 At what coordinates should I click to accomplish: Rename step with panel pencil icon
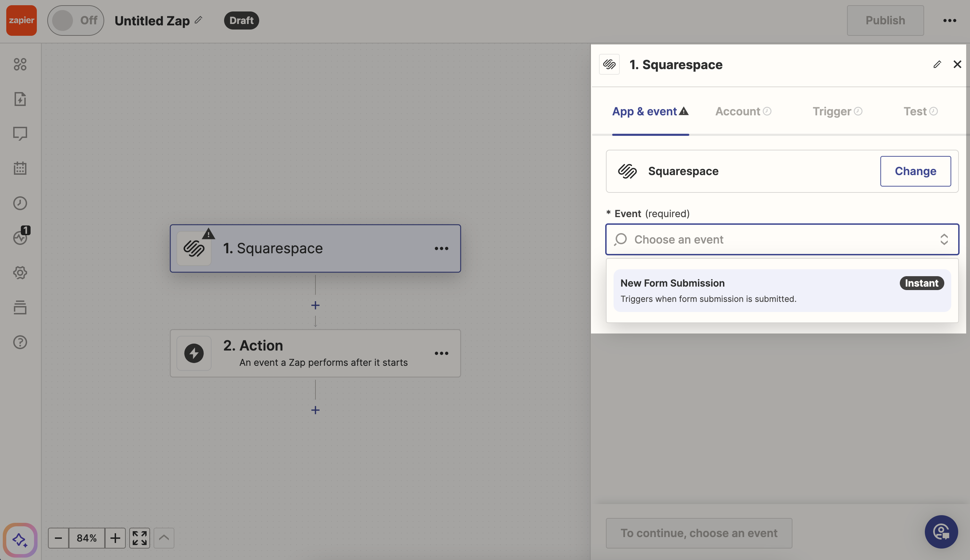click(x=937, y=64)
